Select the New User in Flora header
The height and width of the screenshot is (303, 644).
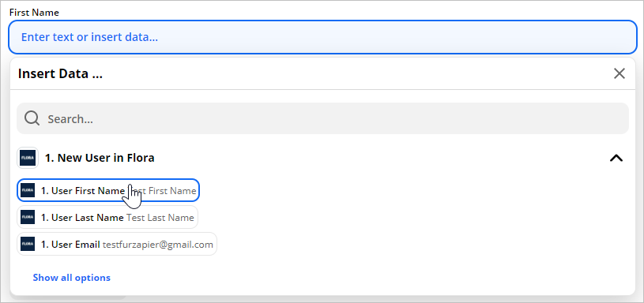[100, 158]
